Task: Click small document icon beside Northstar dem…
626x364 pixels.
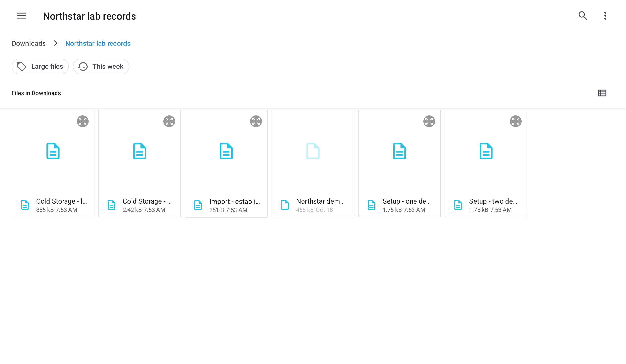Action: pyautogui.click(x=285, y=205)
